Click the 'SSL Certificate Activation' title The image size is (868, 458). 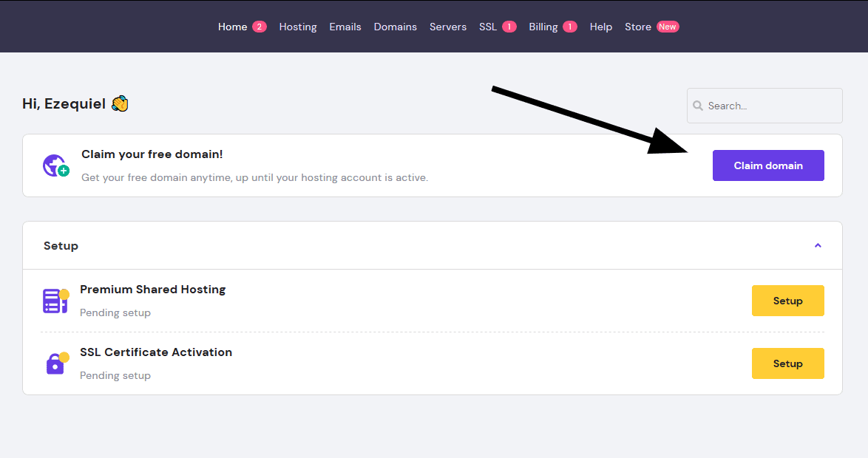pos(156,352)
